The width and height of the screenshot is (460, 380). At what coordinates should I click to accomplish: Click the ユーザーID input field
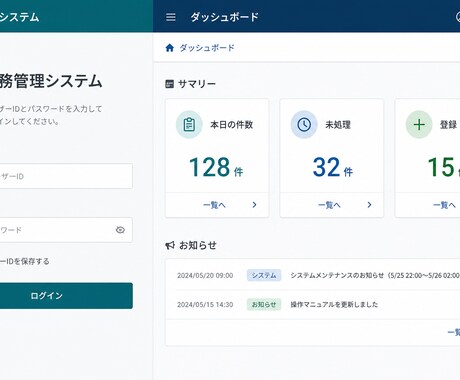(65, 176)
